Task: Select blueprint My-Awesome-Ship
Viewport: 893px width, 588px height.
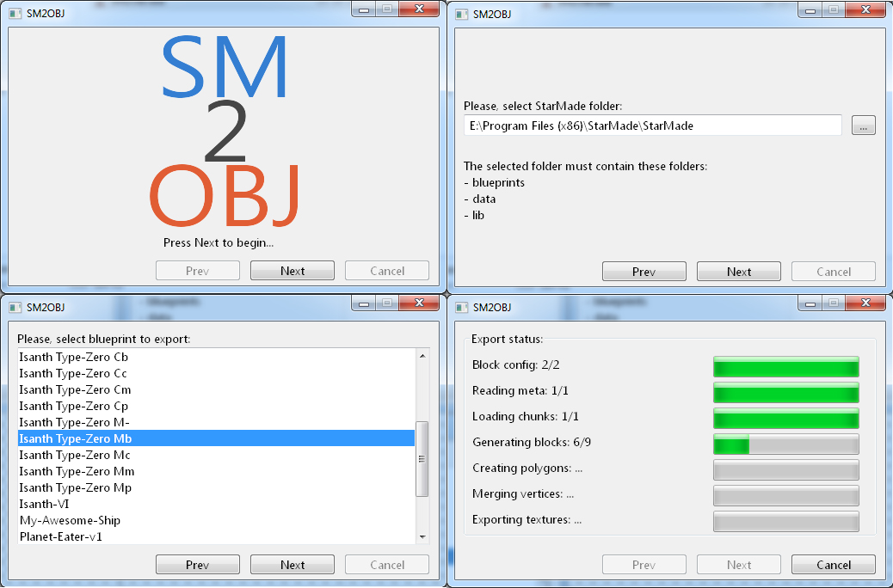Action: tap(217, 520)
